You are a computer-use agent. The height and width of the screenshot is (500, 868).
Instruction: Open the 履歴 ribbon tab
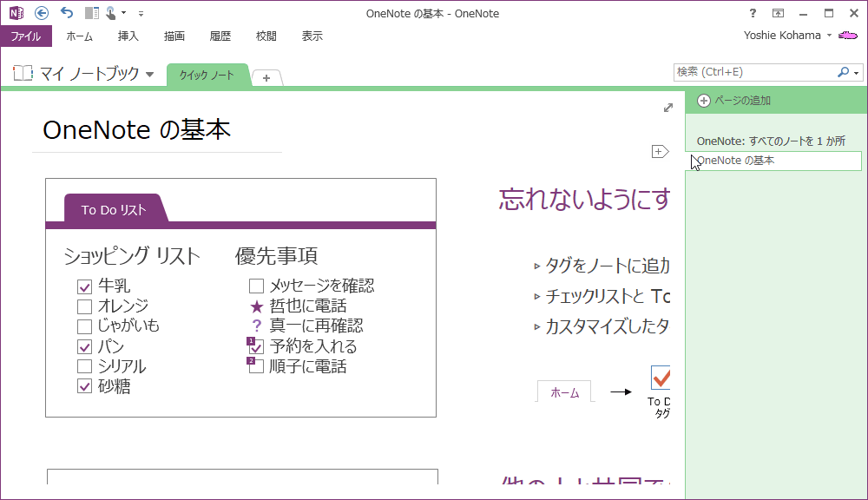(220, 36)
